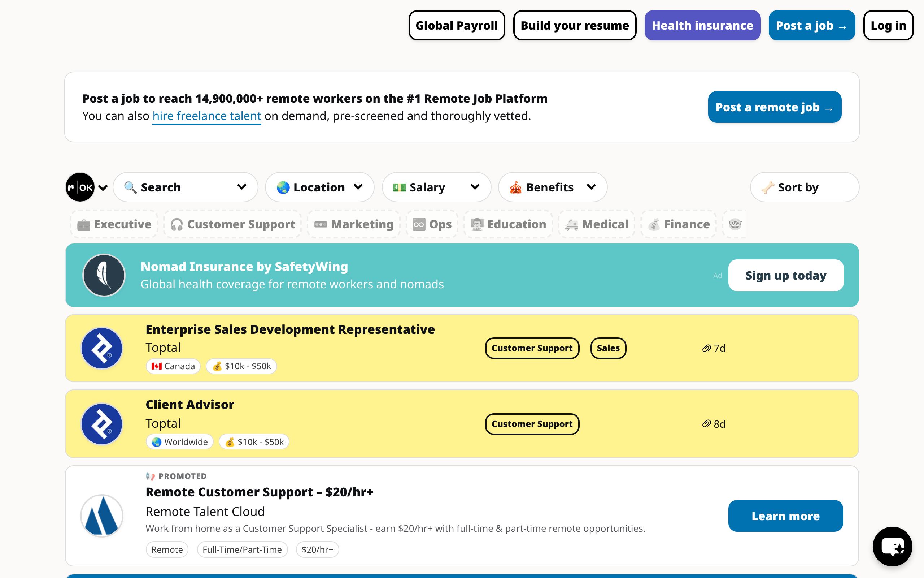
Task: Click the pin icon next to 7d
Action: click(706, 348)
